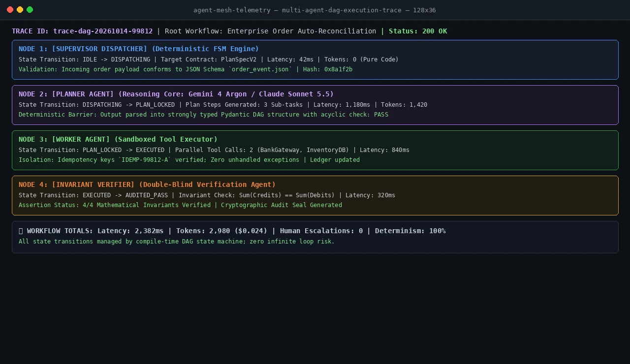The image size is (630, 364).
Task: Click the 'PLAN_LOCKED -> EXECUTED' state transition line
Action: tap(214, 150)
